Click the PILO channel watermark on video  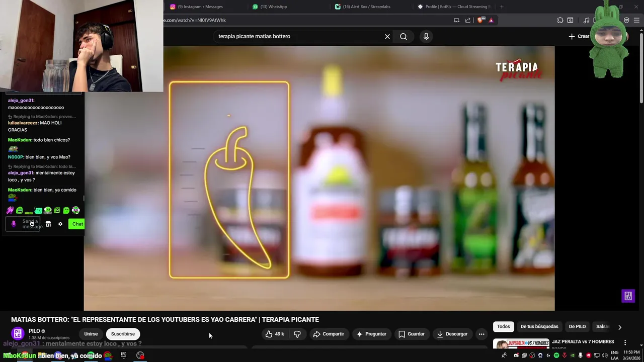pyautogui.click(x=628, y=296)
